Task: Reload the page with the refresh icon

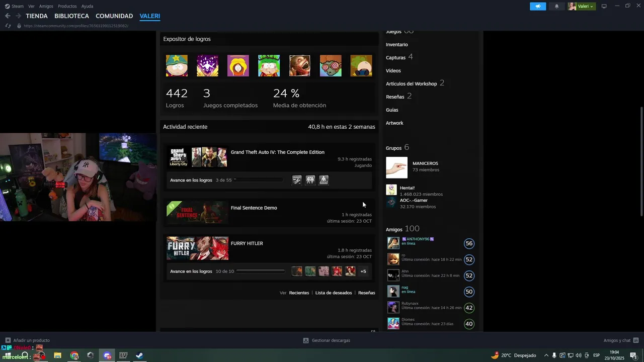Action: tap(8, 26)
